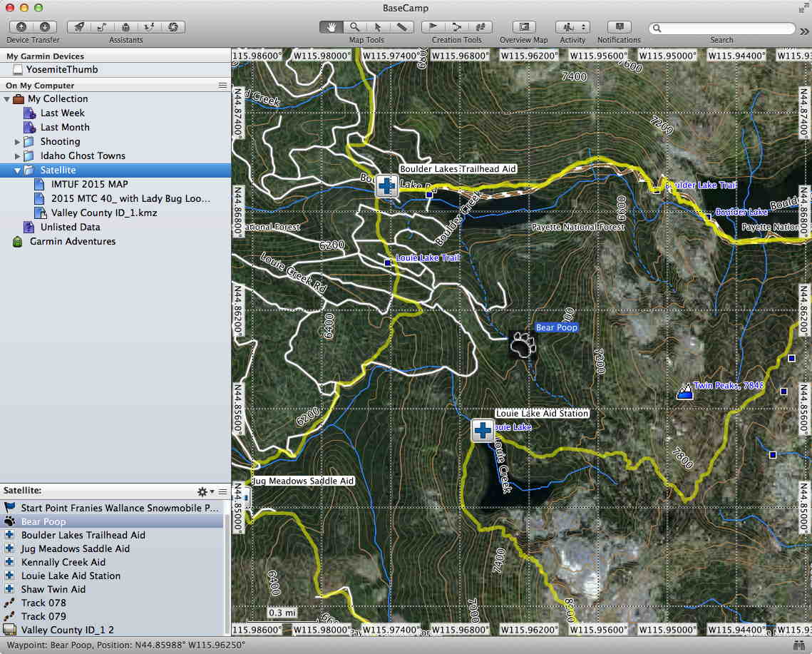Show the toolbar overflow chevron
Screen dimensions: 812x654
click(x=804, y=31)
